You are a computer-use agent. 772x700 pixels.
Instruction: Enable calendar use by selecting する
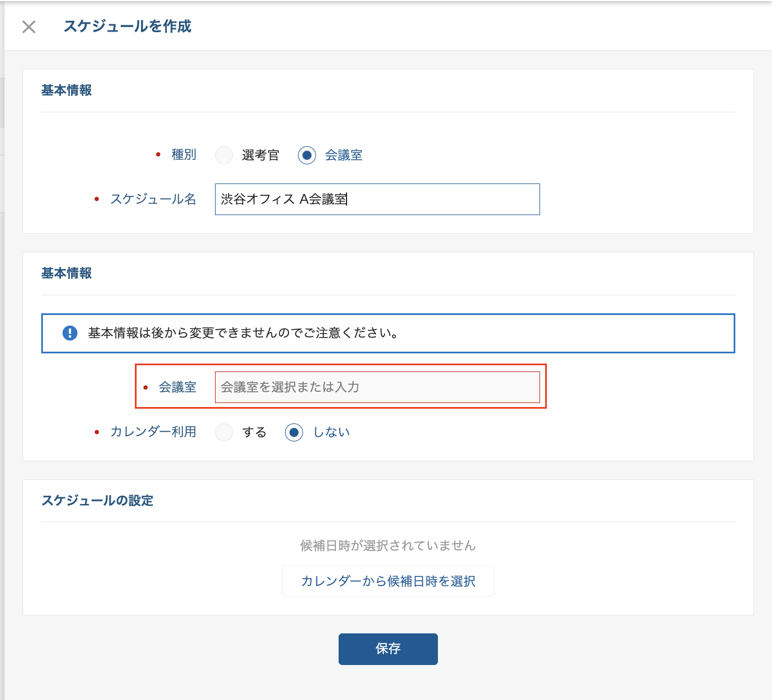pos(224,432)
